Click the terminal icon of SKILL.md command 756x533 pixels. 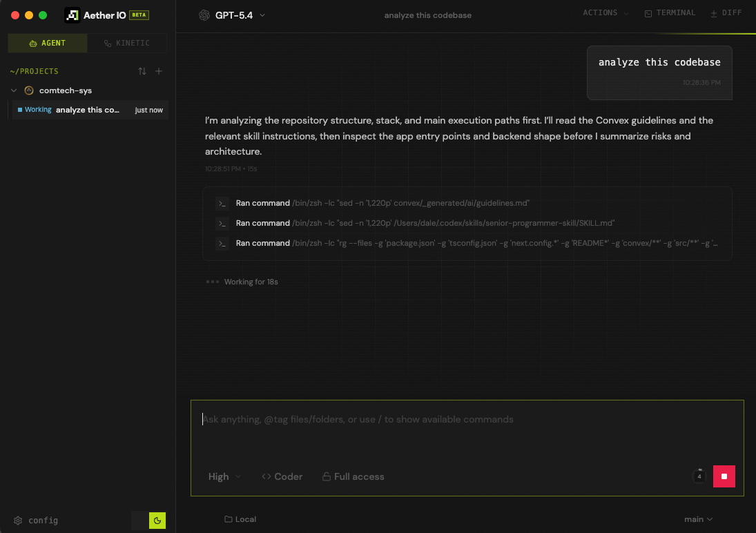pos(222,223)
